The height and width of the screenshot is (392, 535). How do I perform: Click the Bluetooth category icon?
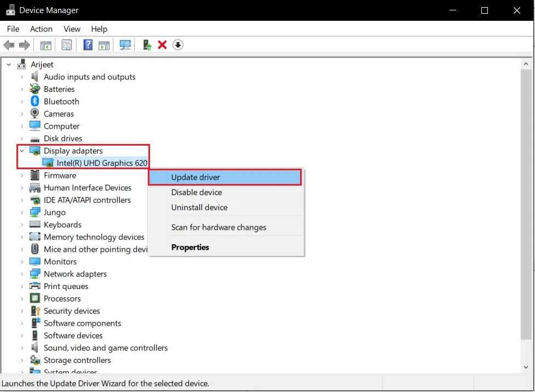[x=35, y=101]
